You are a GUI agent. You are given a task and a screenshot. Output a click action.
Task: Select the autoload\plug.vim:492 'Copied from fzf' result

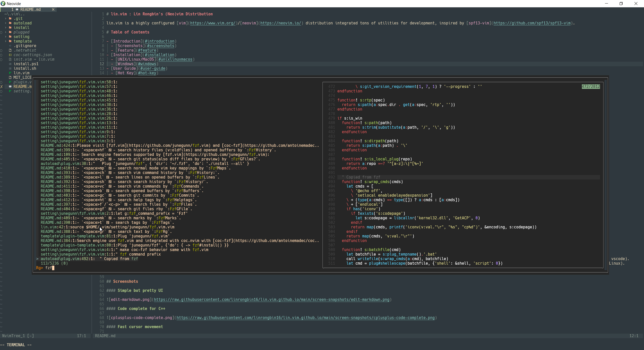[89, 259]
